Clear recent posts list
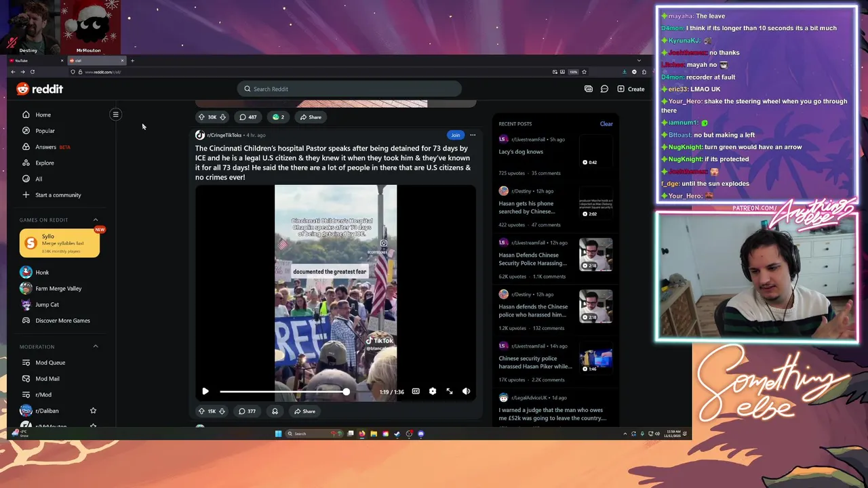This screenshot has width=868, height=488. pyautogui.click(x=606, y=124)
